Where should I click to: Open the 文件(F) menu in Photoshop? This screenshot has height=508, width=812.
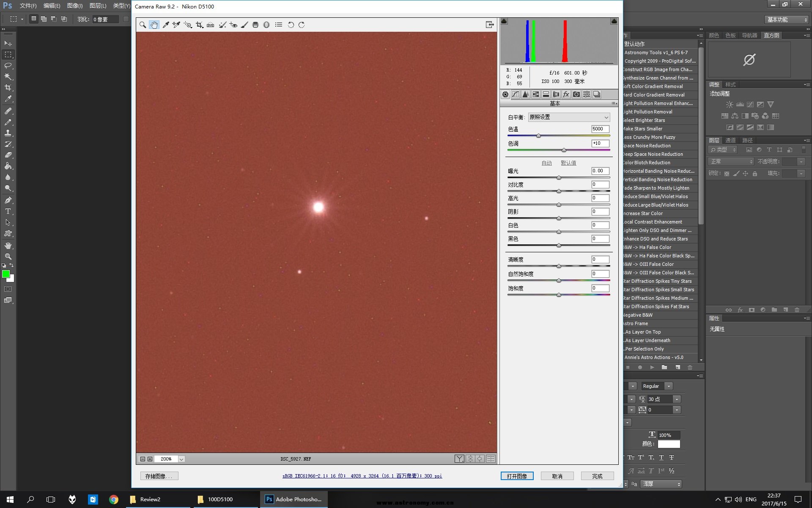[x=28, y=6]
